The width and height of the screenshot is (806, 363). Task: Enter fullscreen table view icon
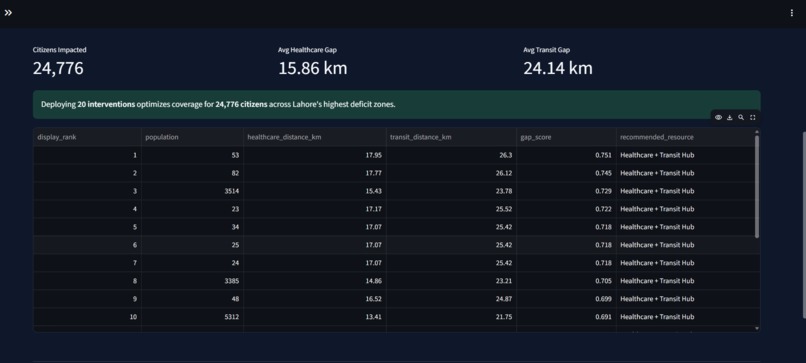point(753,117)
